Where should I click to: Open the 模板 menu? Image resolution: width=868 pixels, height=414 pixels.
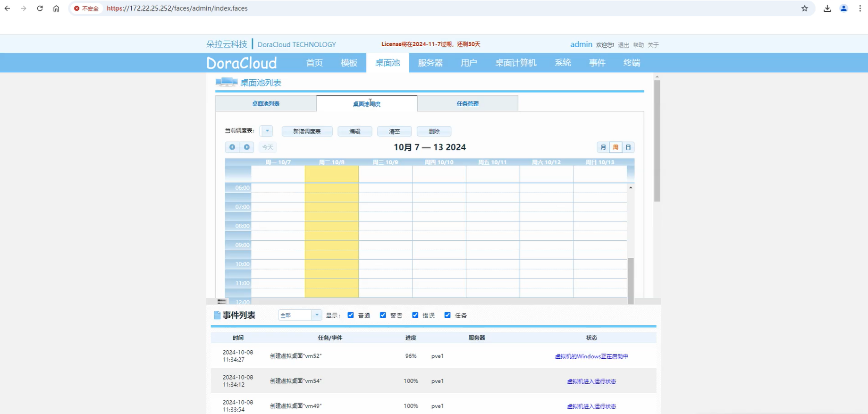(349, 63)
